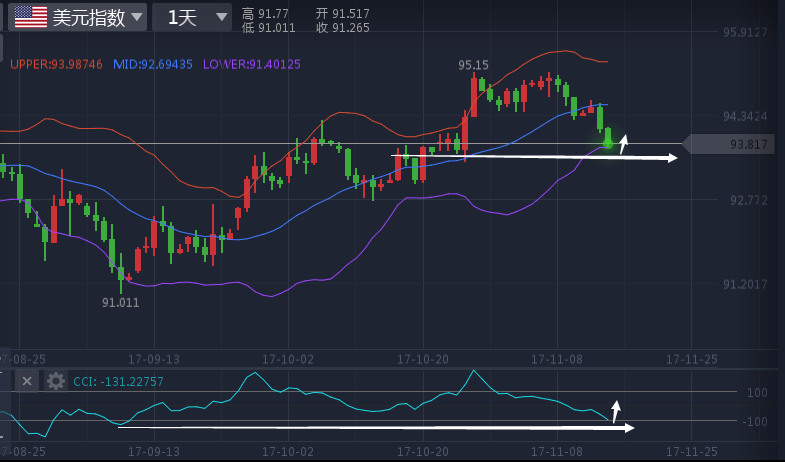Click the US flag icon
Screen dimensions: 785x462
pyautogui.click(x=30, y=16)
